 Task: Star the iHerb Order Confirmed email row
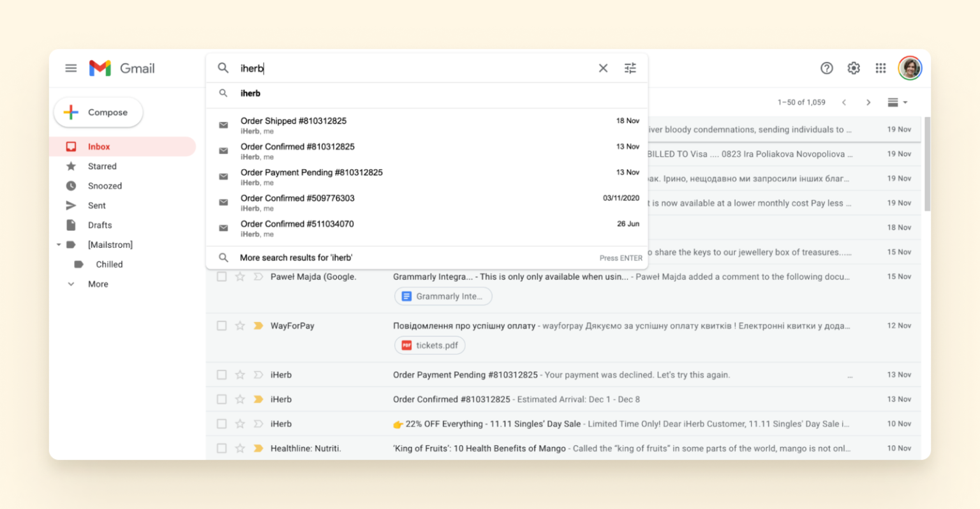[240, 399]
